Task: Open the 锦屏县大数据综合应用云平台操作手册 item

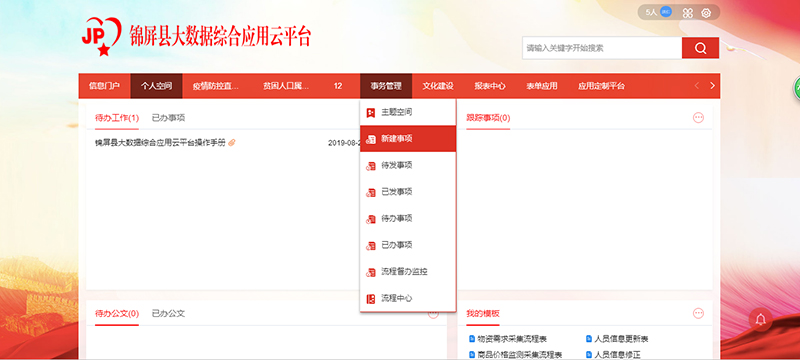Action: tap(160, 143)
